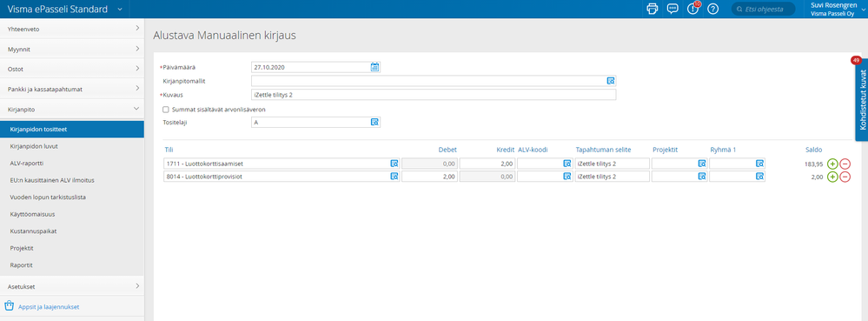The image size is (868, 321).
Task: Add row after the 1711 Luottokorttisaamiset line
Action: [x=832, y=164]
